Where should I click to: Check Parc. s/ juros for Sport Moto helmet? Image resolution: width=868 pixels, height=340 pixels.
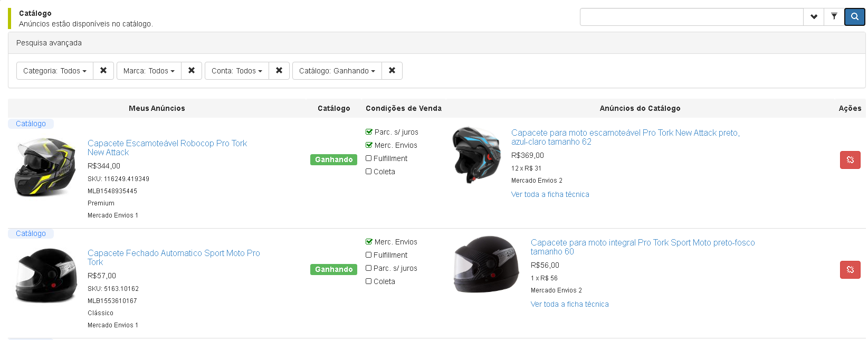(x=369, y=268)
